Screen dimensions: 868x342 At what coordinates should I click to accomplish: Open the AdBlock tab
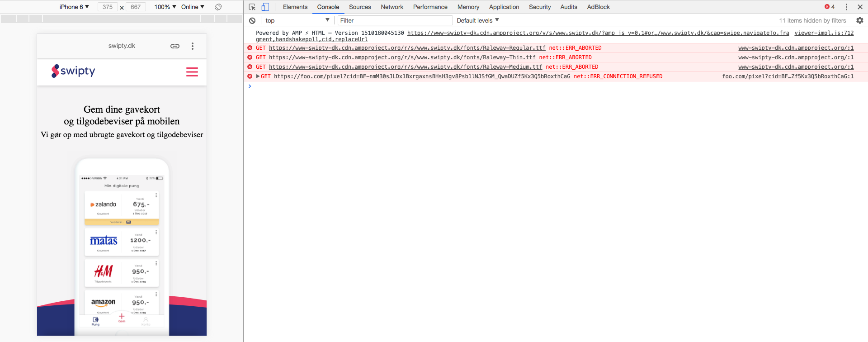[x=599, y=7]
